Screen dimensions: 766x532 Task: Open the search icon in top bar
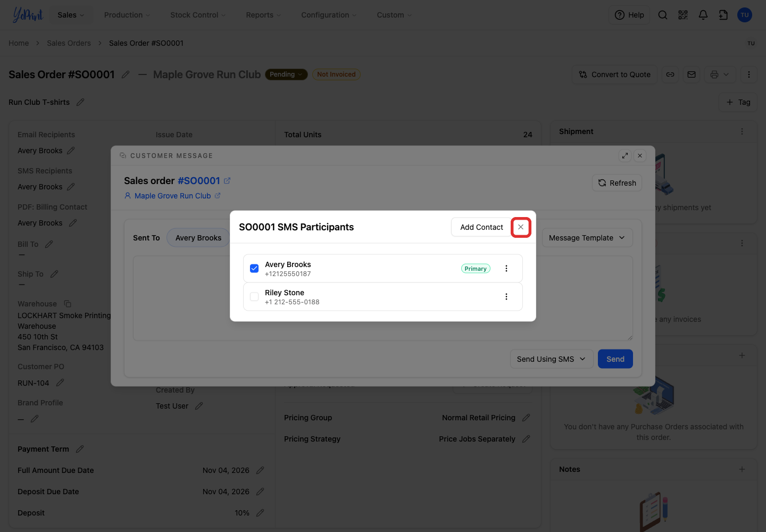tap(663, 15)
